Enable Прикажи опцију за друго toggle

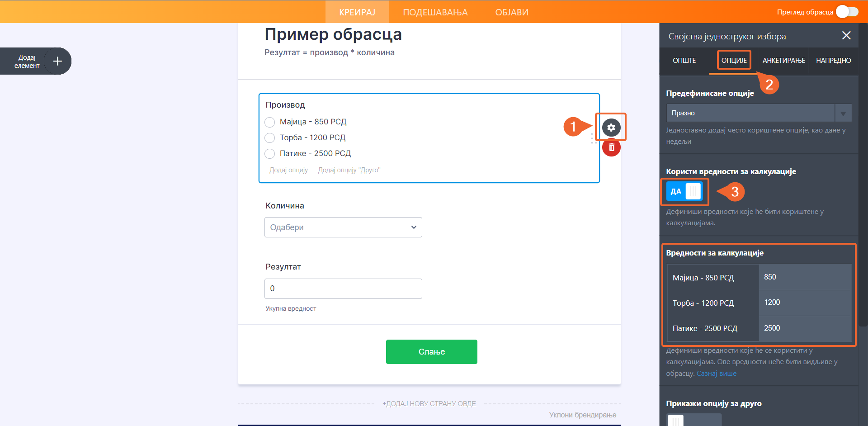(x=693, y=421)
